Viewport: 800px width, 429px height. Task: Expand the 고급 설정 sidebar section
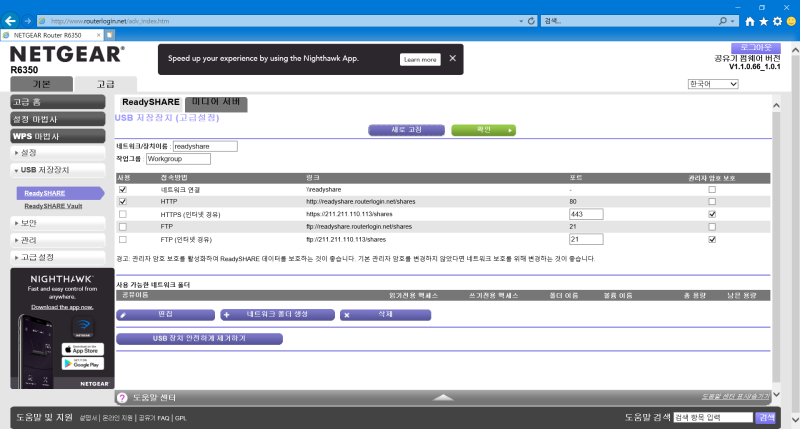pos(58,257)
